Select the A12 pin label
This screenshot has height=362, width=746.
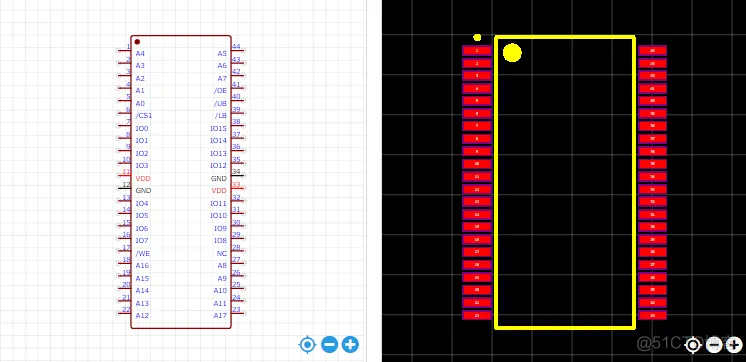(x=142, y=315)
